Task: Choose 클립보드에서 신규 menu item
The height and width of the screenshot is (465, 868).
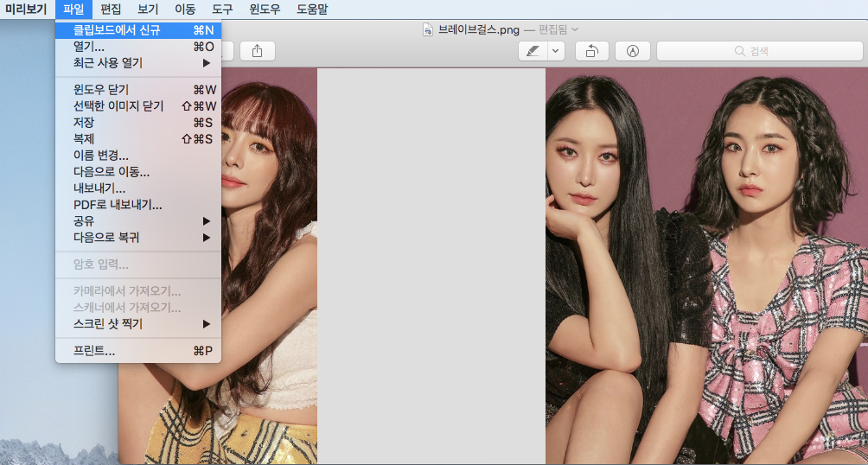Action: 138,30
